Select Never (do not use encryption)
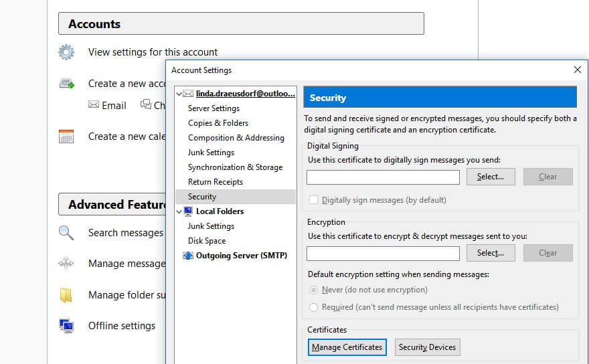Image resolution: width=589 pixels, height=364 pixels. 313,290
